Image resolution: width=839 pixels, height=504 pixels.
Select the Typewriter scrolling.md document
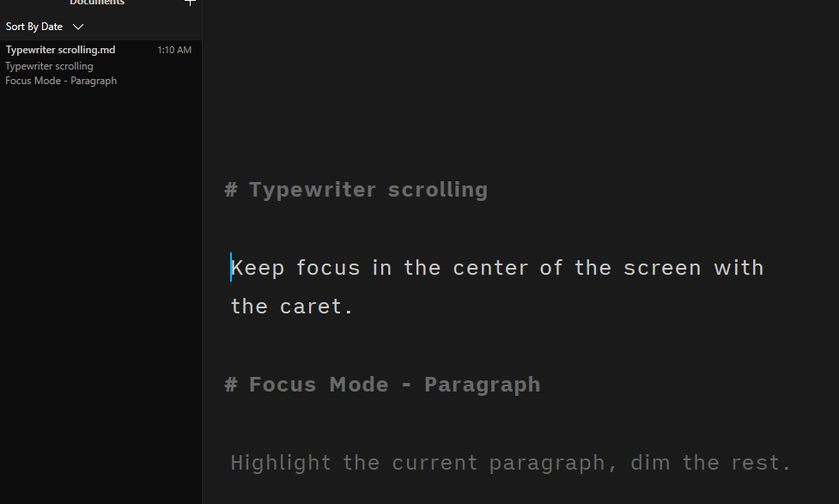click(60, 49)
